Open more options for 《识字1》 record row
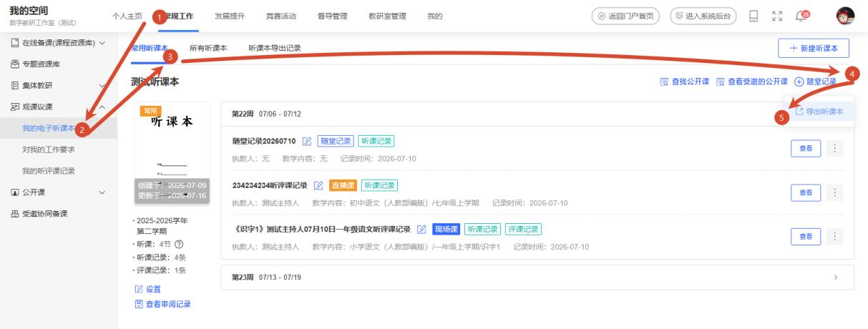 [834, 237]
